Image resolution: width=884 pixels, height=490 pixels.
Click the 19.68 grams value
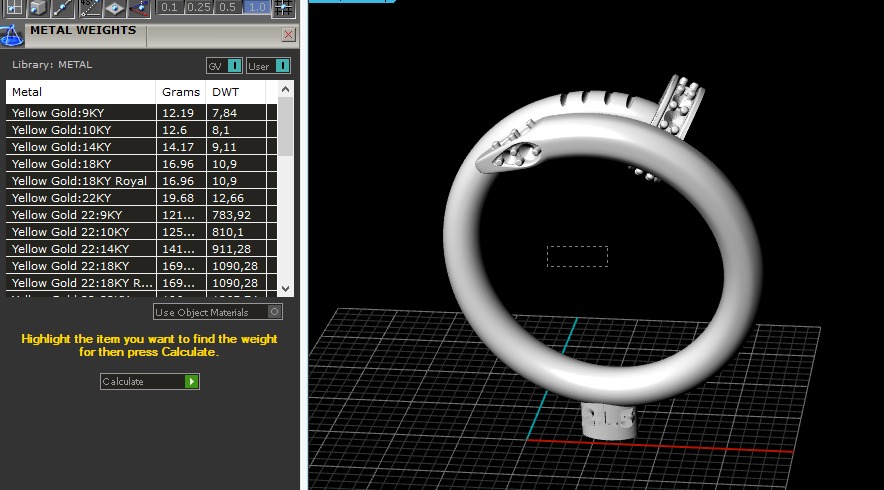point(178,198)
